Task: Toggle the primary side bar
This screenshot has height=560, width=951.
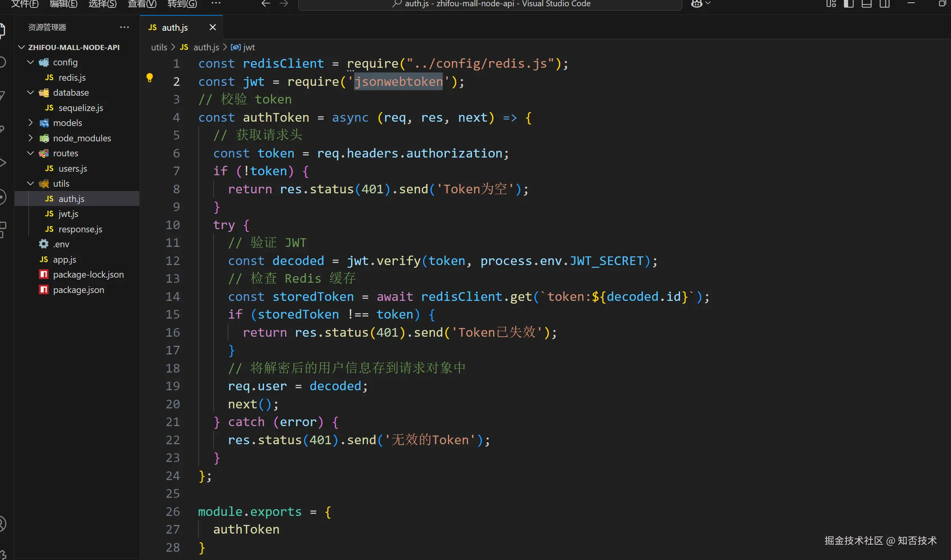Action: (x=849, y=4)
